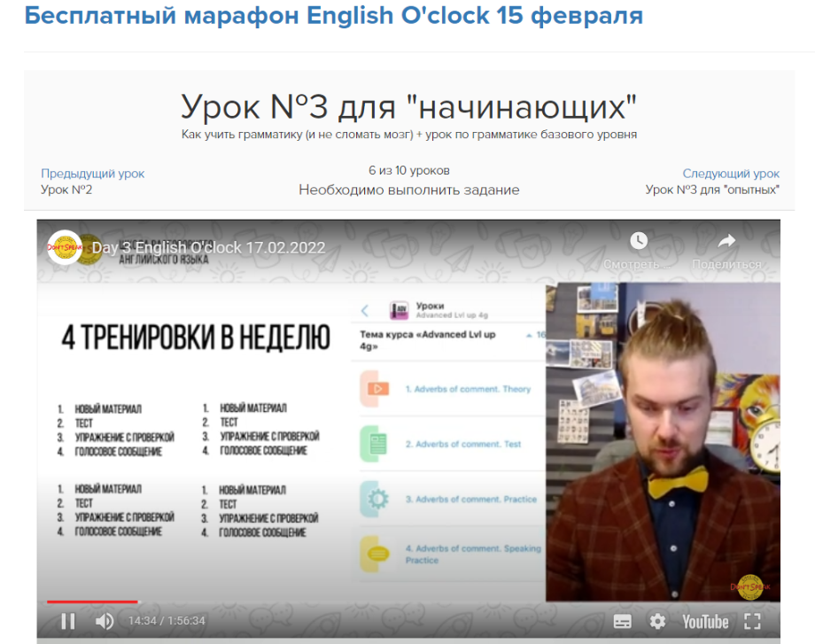Open the marathon title heading link
The width and height of the screenshot is (815, 644).
pyautogui.click(x=334, y=15)
